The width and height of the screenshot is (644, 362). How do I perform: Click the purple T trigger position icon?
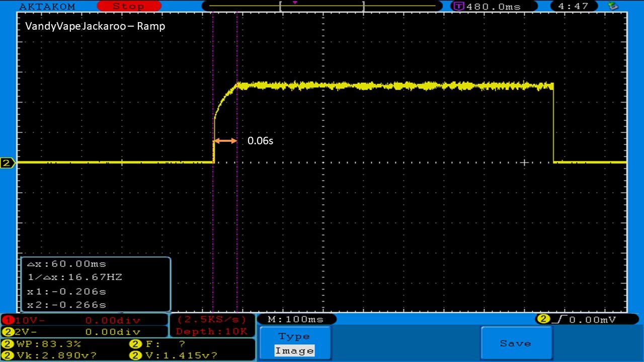tap(458, 7)
